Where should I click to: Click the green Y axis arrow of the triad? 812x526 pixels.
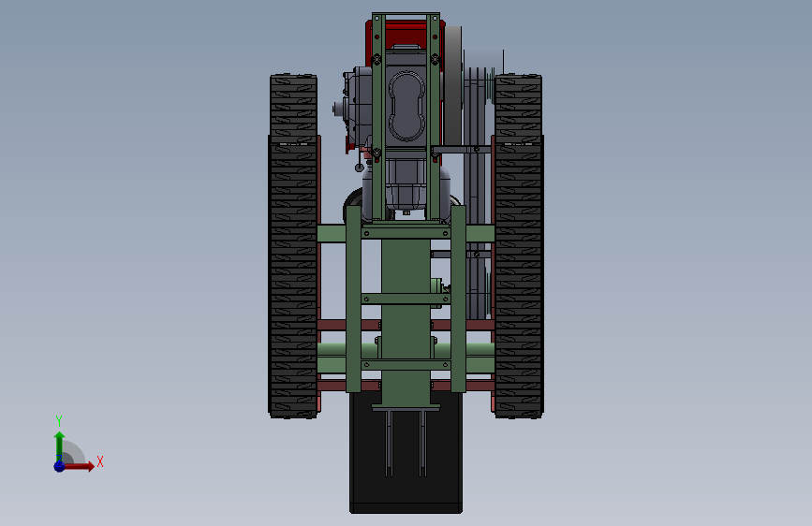coord(60,446)
